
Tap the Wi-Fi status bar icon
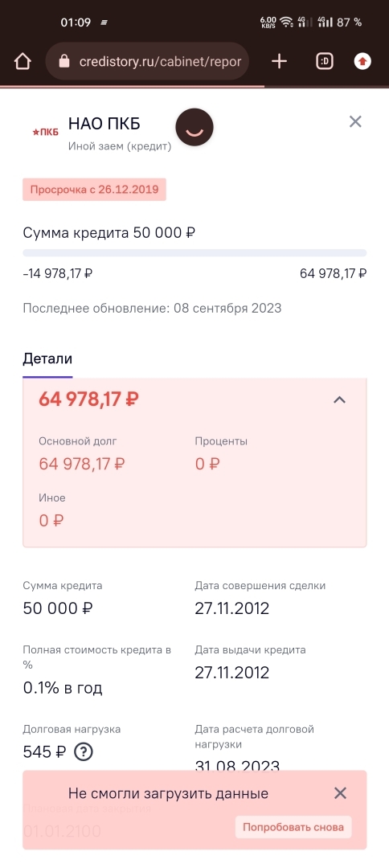point(286,23)
